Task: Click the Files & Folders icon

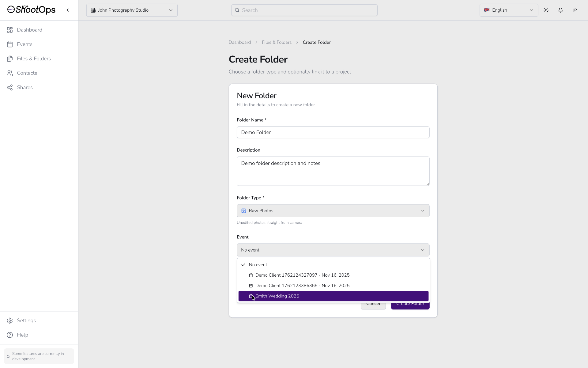Action: [10, 59]
